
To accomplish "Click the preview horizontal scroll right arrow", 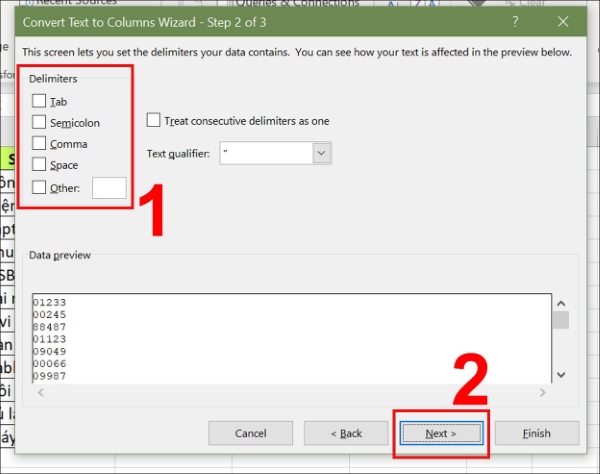I will [x=542, y=392].
